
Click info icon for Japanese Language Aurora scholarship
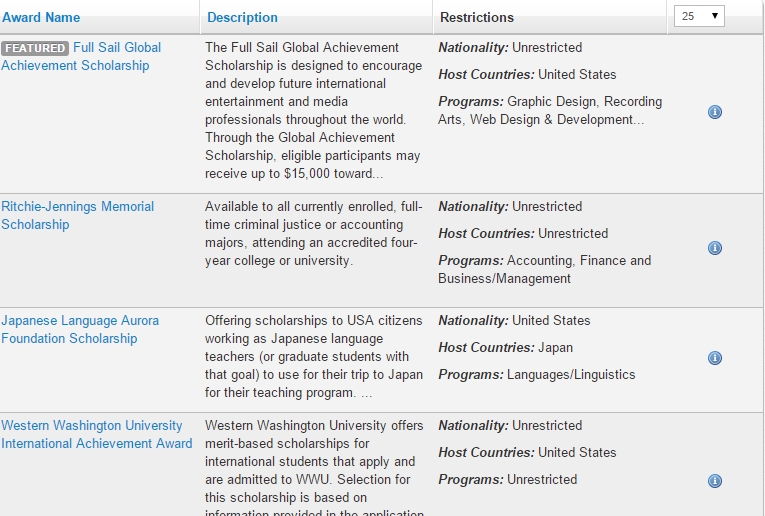[x=715, y=358]
